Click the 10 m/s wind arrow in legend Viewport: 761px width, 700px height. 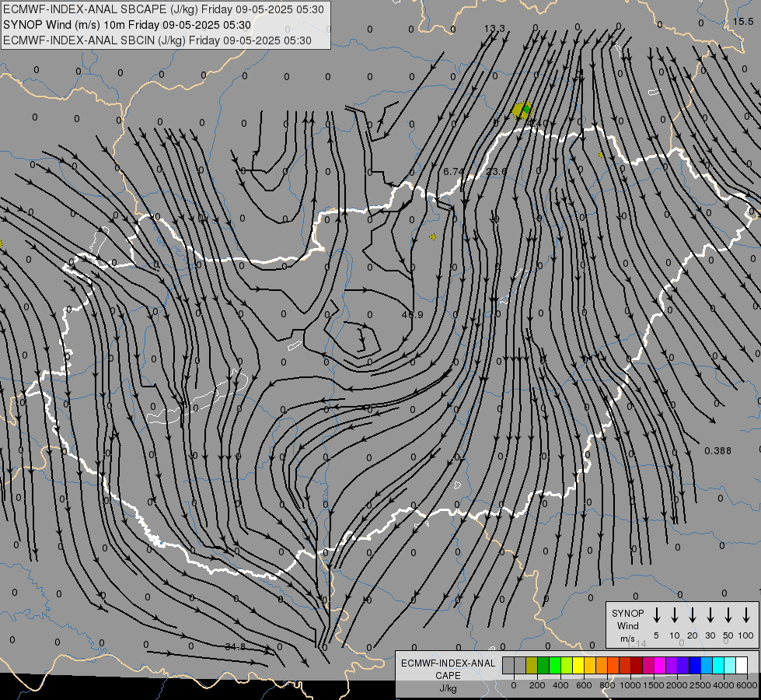point(674,615)
